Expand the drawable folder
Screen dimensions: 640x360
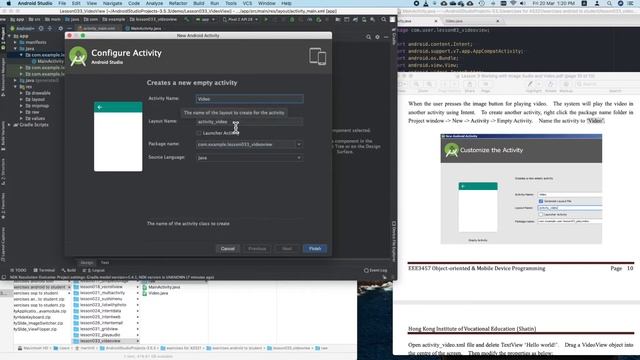21,93
